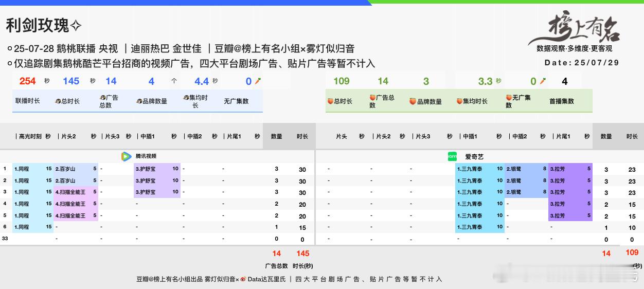This screenshot has width=644, height=289.
Task: Click episode number 4 row label
Action: point(5,204)
